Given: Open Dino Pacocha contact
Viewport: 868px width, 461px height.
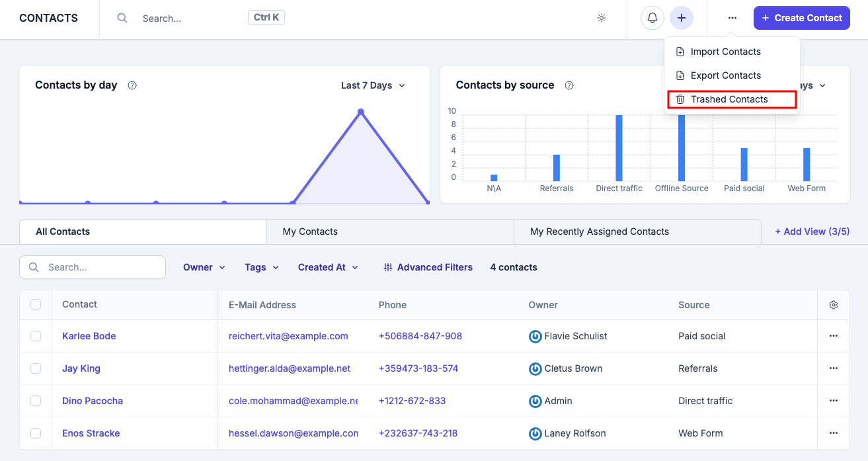Looking at the screenshot, I should 93,401.
